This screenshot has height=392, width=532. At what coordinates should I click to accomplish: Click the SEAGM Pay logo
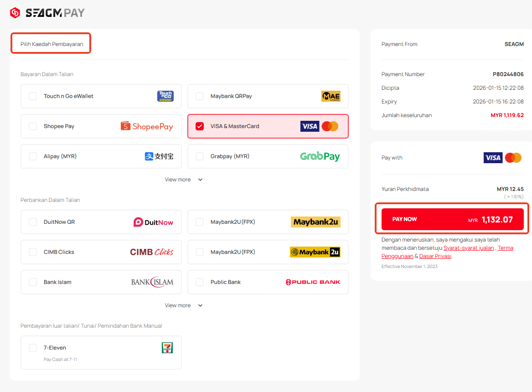pos(47,13)
